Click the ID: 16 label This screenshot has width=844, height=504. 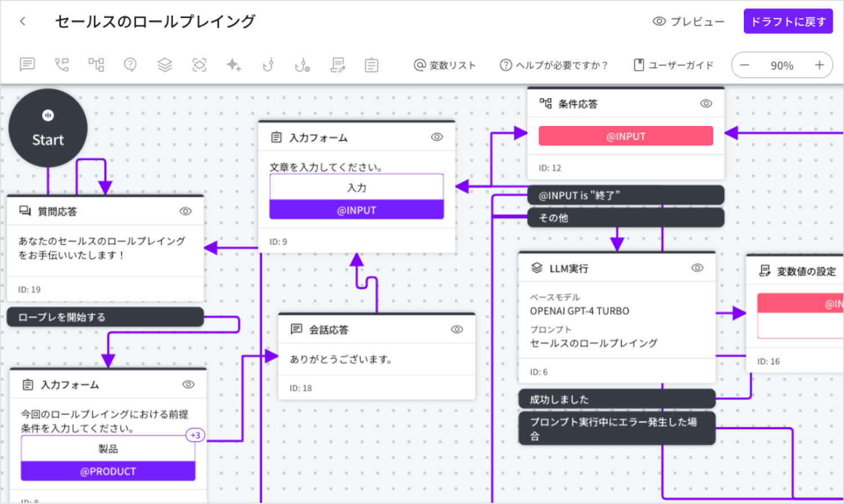click(x=769, y=361)
